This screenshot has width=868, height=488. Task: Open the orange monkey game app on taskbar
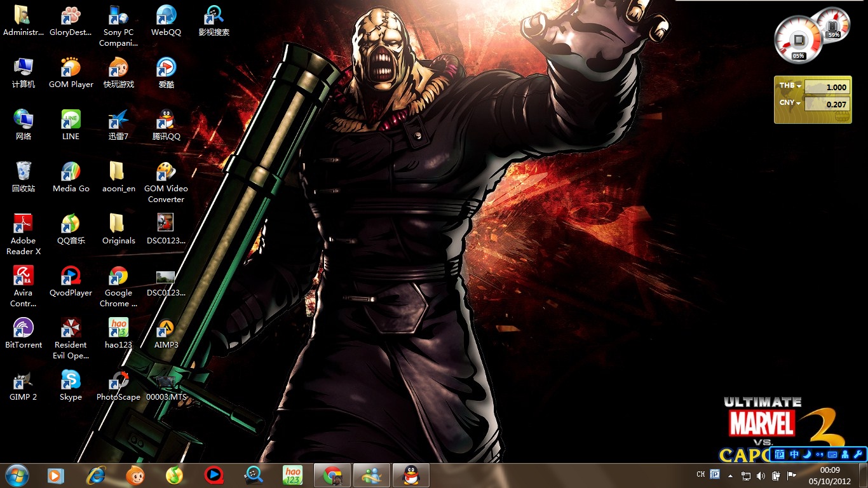pos(135,475)
